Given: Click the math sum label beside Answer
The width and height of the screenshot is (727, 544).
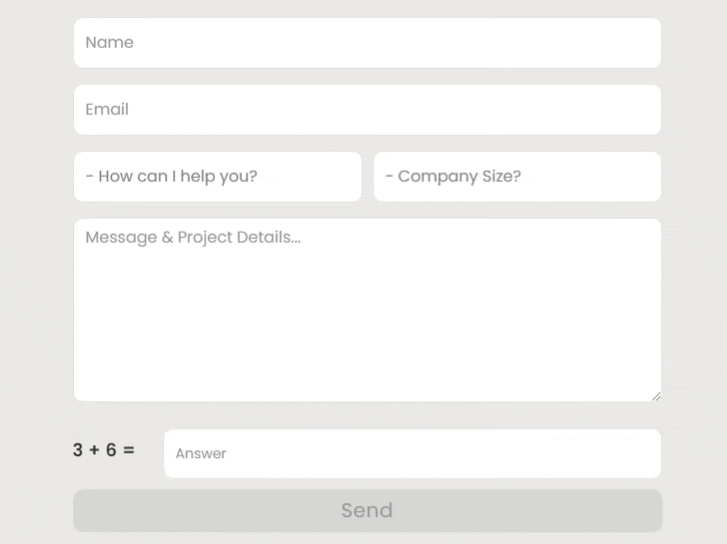Looking at the screenshot, I should (x=104, y=450).
